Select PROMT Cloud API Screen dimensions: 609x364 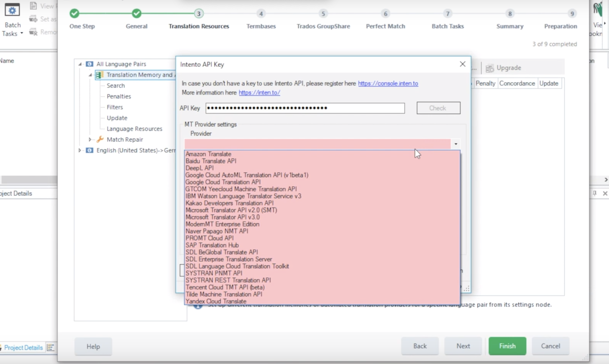click(322, 238)
